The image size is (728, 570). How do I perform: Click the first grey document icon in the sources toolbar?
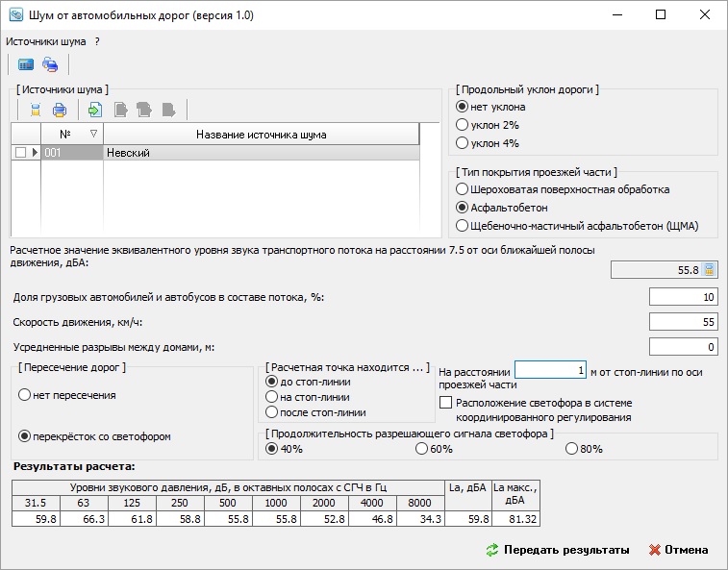pos(121,110)
